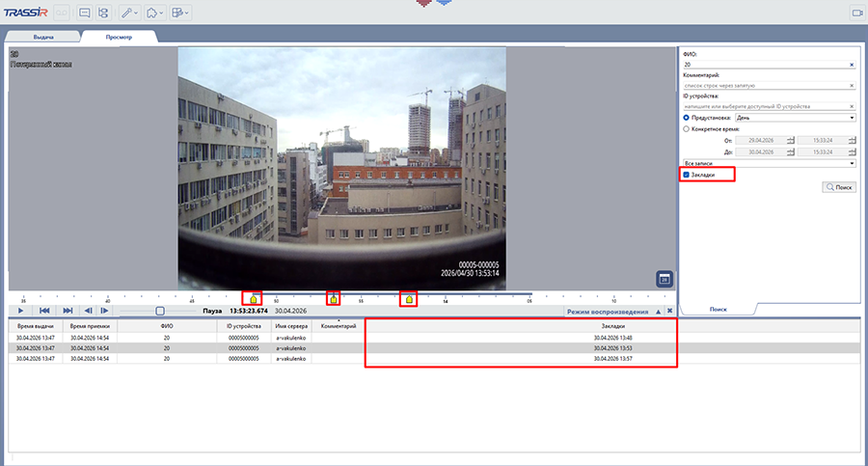Click the stepper of the До time field
The height and width of the screenshot is (466, 868).
[852, 151]
